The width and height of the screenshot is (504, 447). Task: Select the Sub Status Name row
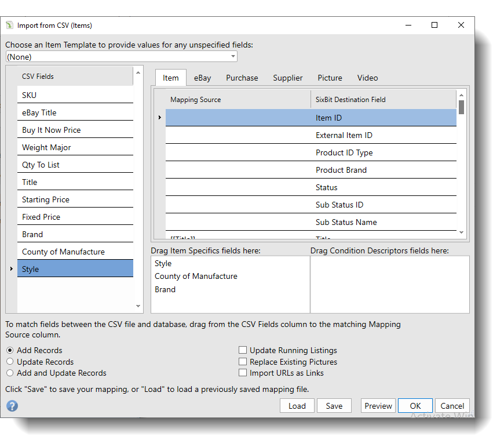(311, 221)
